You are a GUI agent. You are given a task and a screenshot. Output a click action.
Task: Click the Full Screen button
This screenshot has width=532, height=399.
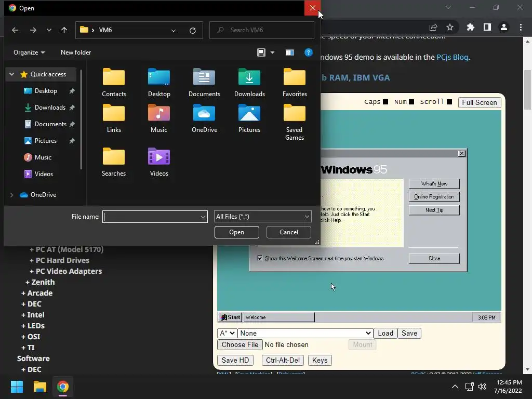(x=480, y=102)
